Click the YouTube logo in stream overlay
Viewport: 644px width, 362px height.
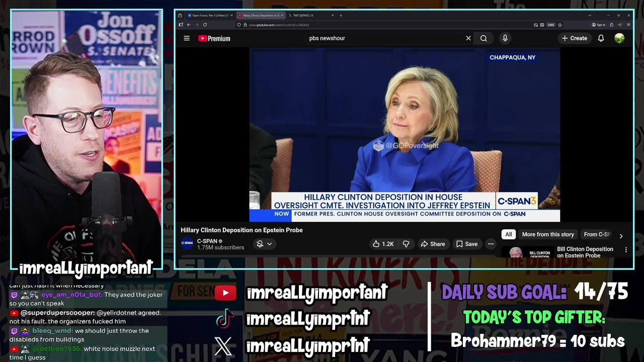click(x=225, y=293)
